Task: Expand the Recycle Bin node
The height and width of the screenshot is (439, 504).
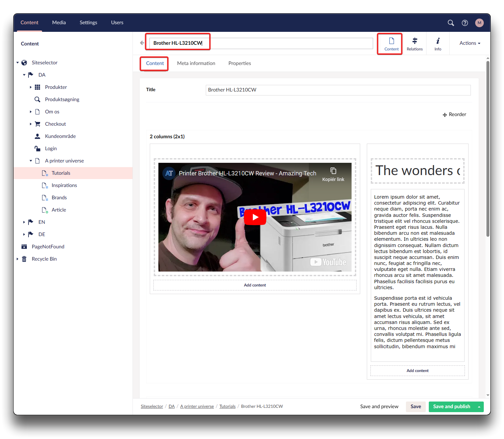Action: point(17,259)
